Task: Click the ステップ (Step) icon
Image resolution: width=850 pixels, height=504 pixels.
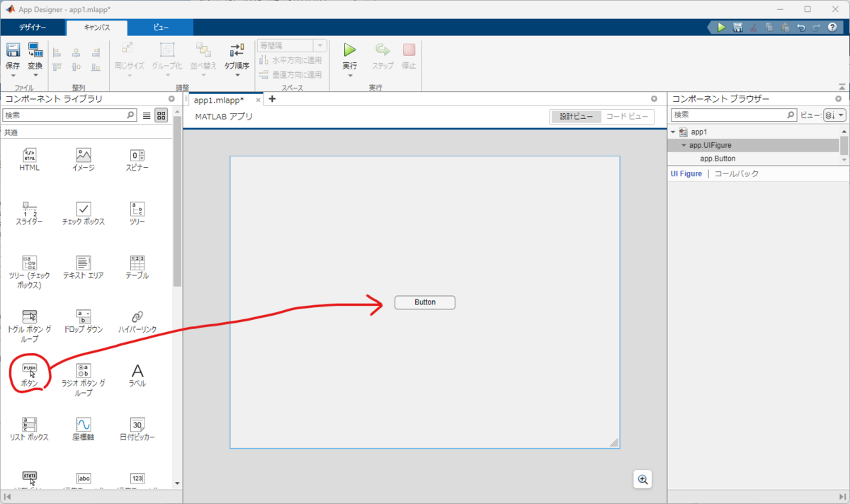Action: pyautogui.click(x=382, y=50)
